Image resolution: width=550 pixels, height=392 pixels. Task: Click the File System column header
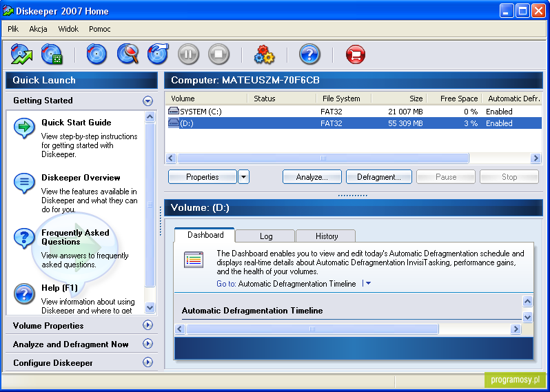[x=344, y=99]
